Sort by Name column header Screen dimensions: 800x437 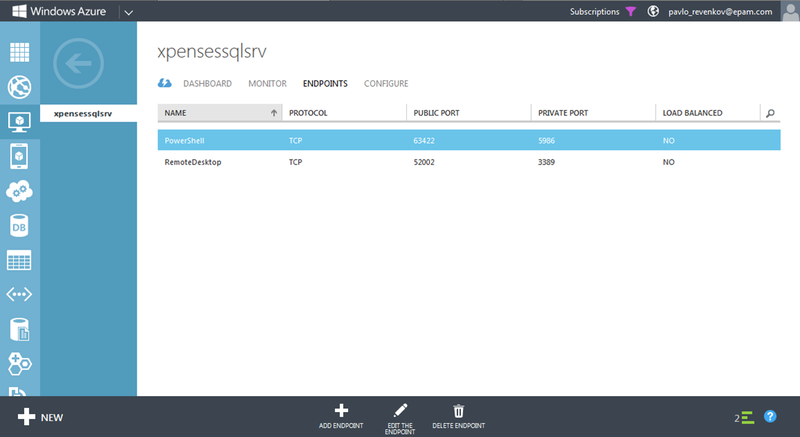(220, 113)
